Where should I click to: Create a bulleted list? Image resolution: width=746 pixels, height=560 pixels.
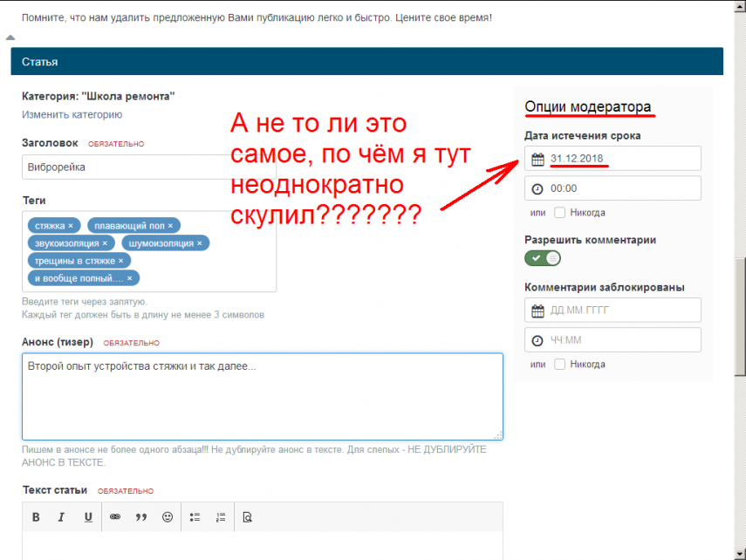point(195,517)
